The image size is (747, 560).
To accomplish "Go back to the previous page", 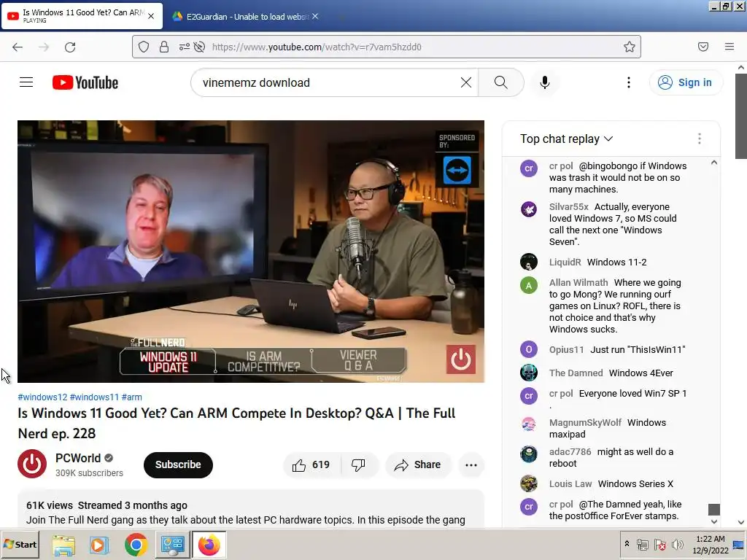I will (18, 47).
